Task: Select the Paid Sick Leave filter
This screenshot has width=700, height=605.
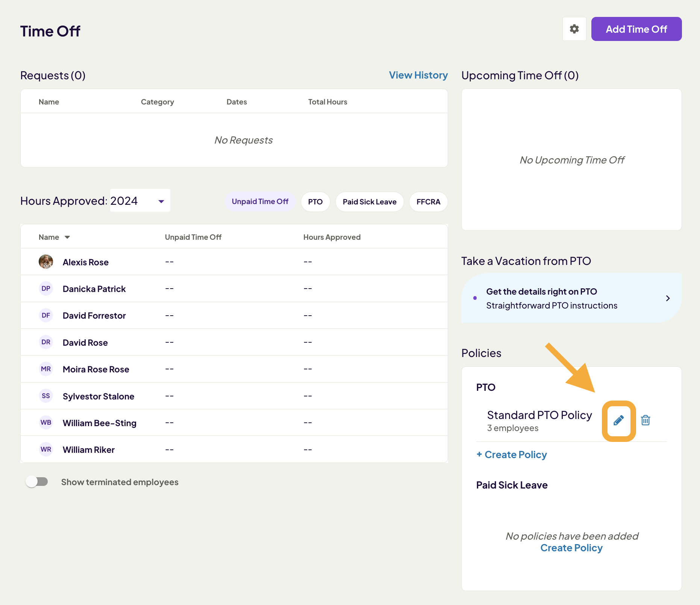Action: (x=369, y=202)
